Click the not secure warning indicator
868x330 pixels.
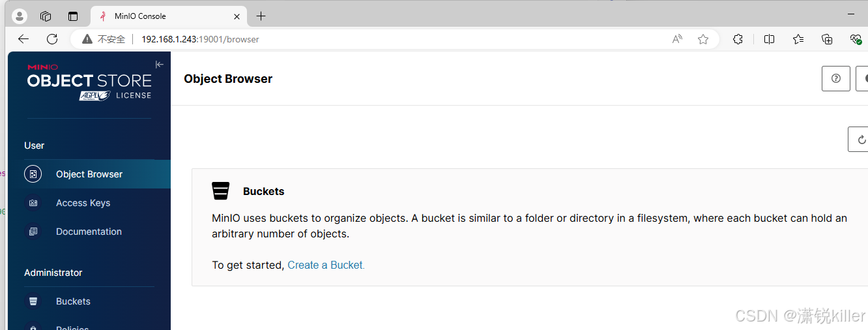(104, 39)
